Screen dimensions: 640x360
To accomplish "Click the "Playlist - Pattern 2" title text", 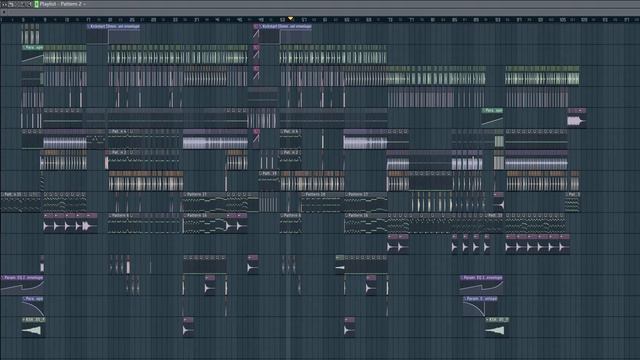I will tap(61, 4).
